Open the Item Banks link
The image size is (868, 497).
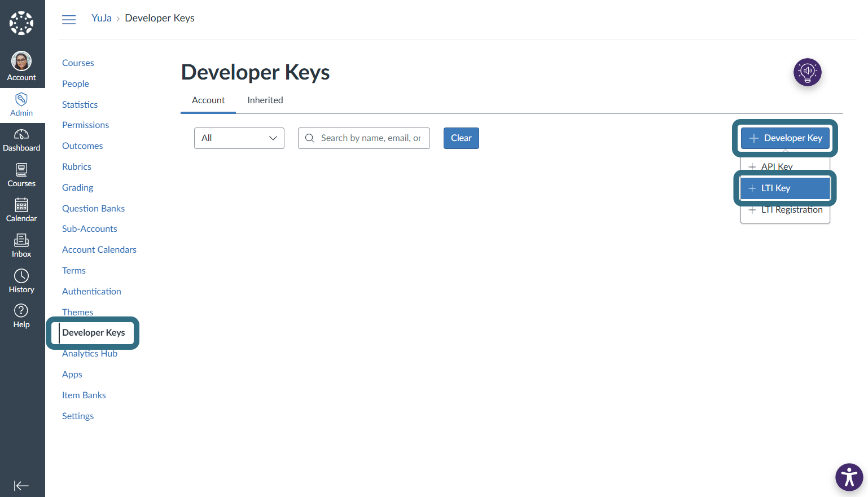coord(84,395)
